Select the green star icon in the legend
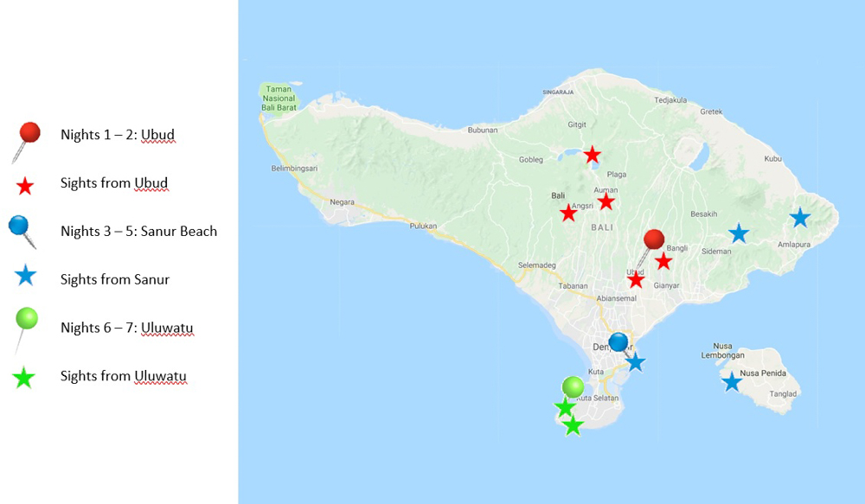Screen dimensions: 865x504 pyautogui.click(x=25, y=377)
